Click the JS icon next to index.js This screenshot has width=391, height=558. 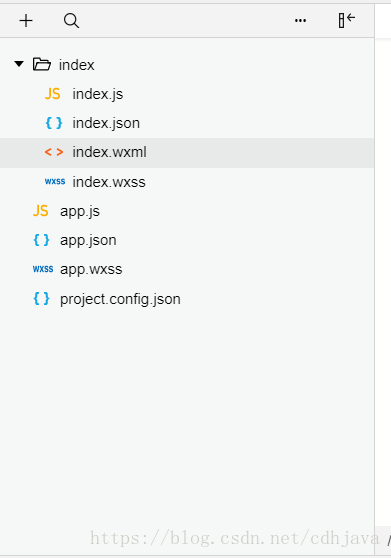tap(53, 94)
